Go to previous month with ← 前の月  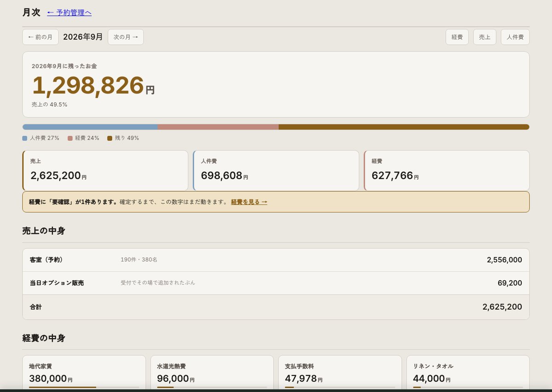click(40, 37)
